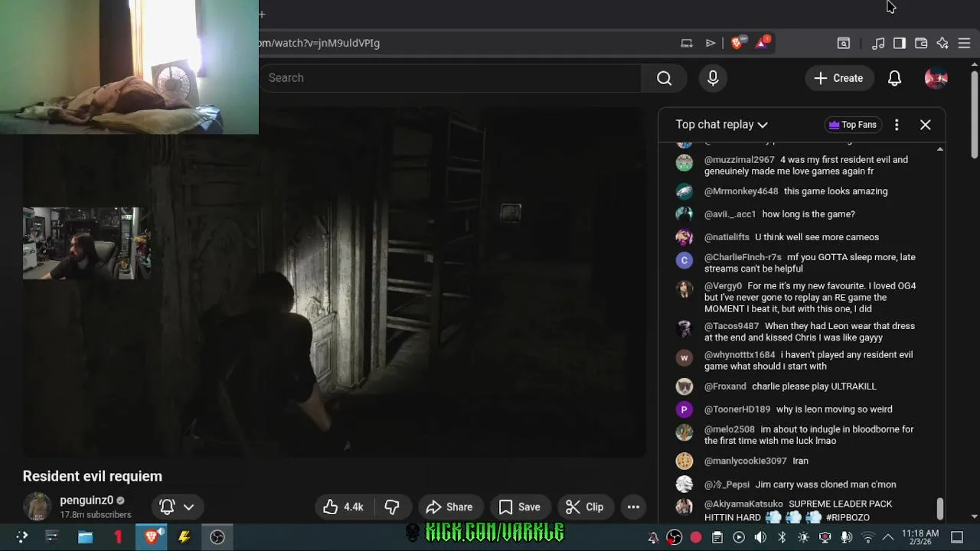Expand hidden system tray icons arrow
Screen dimensions: 980x551
click(x=888, y=537)
